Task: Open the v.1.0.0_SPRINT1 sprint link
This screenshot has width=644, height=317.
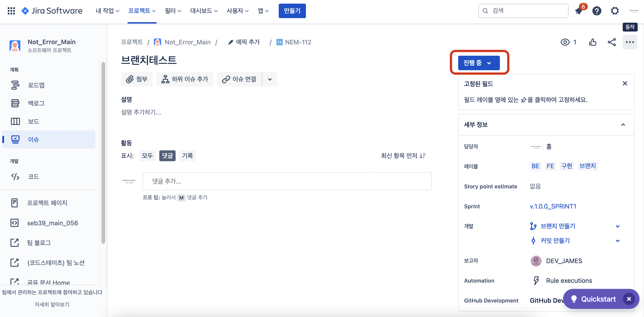Action: 553,206
